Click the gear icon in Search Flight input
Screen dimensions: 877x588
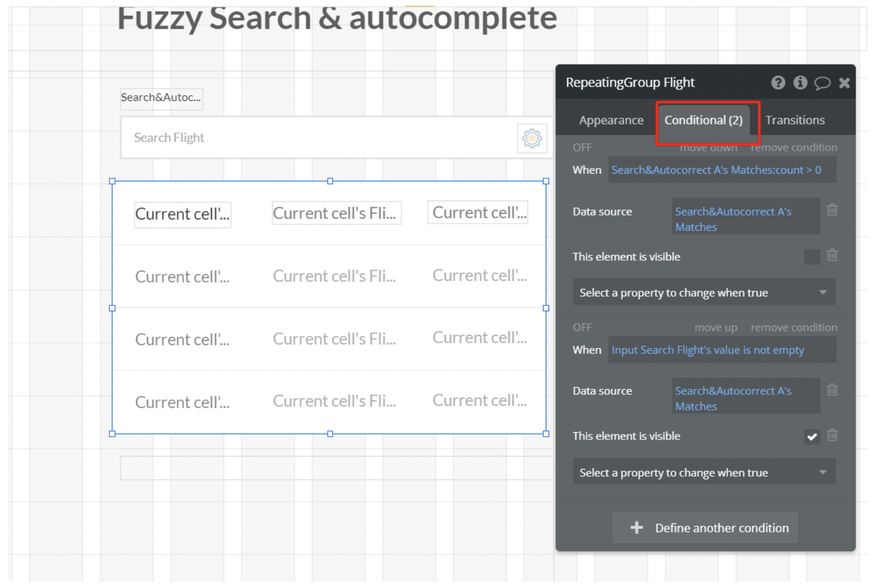[x=532, y=138]
